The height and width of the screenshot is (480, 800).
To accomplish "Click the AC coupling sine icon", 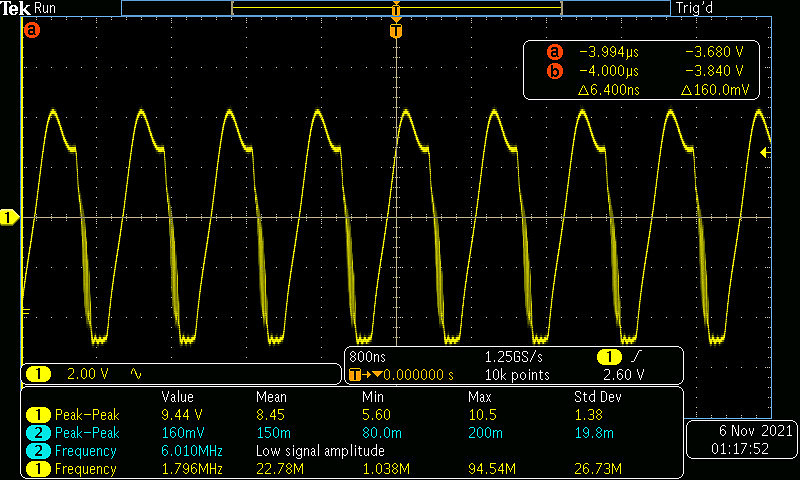I will coord(136,374).
